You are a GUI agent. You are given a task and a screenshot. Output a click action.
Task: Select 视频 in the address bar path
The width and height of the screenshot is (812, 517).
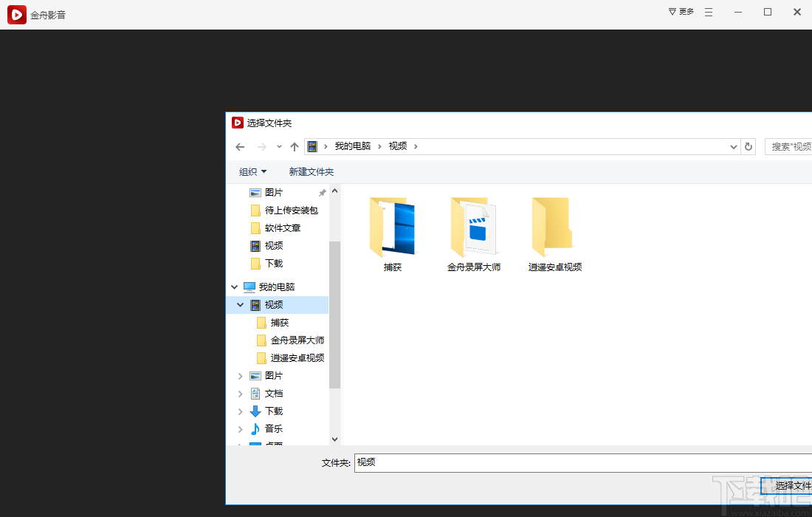pos(399,146)
